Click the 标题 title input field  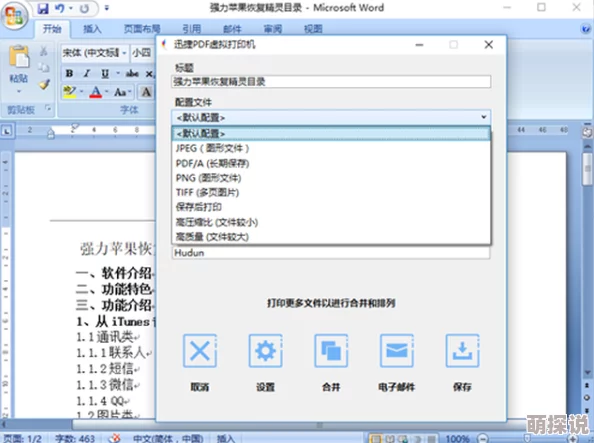331,81
